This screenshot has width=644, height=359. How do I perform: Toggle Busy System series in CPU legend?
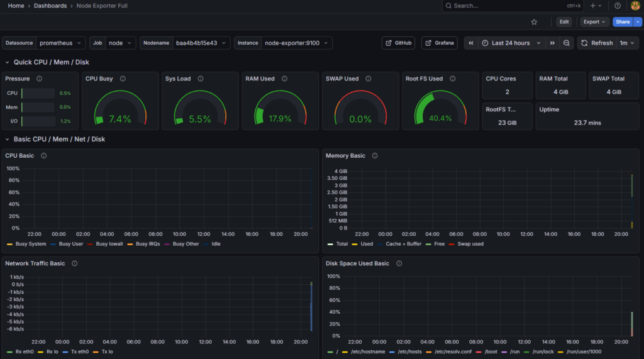[x=30, y=244]
